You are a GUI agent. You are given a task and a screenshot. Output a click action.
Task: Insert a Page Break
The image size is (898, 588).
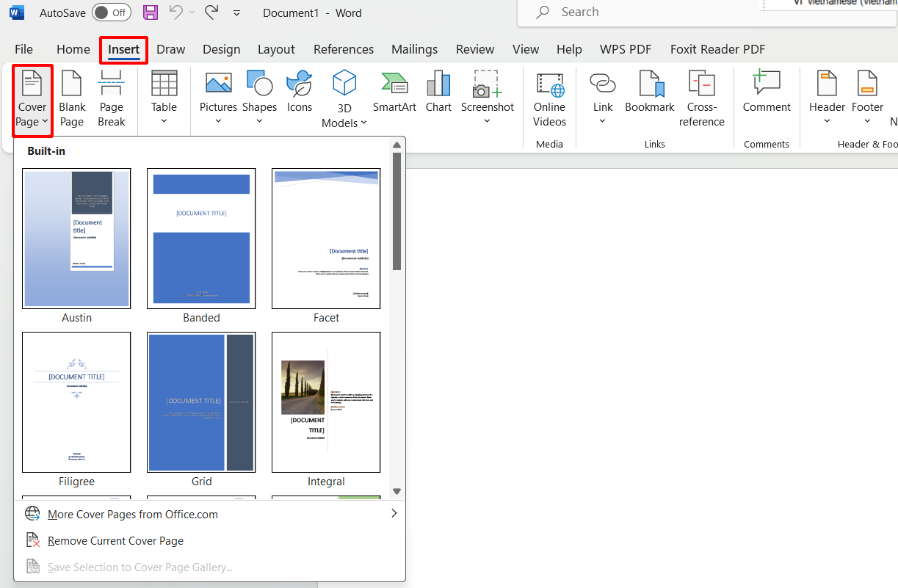tap(112, 98)
